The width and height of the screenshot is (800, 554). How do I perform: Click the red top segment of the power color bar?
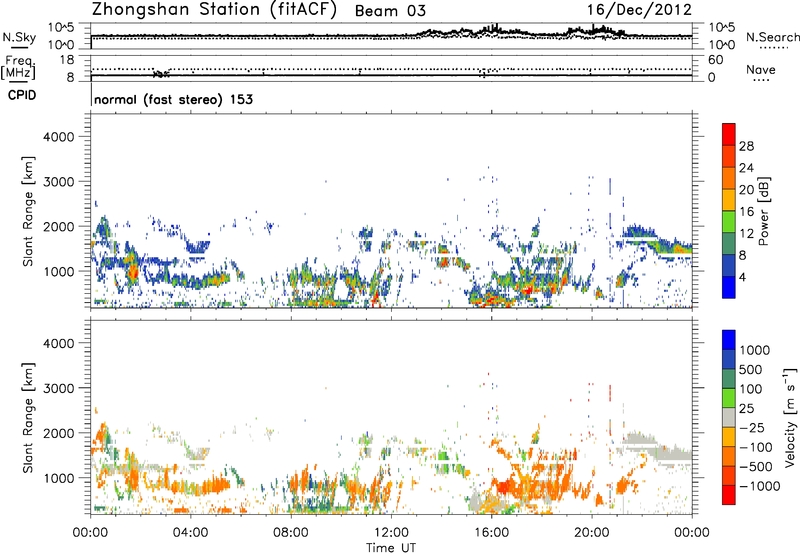pos(729,134)
